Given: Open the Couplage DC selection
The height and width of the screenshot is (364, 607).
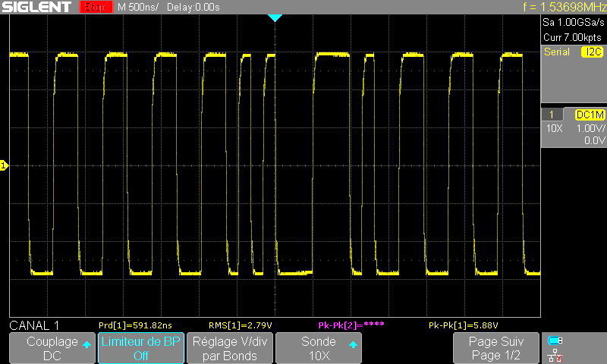Looking at the screenshot, I should pyautogui.click(x=52, y=348).
